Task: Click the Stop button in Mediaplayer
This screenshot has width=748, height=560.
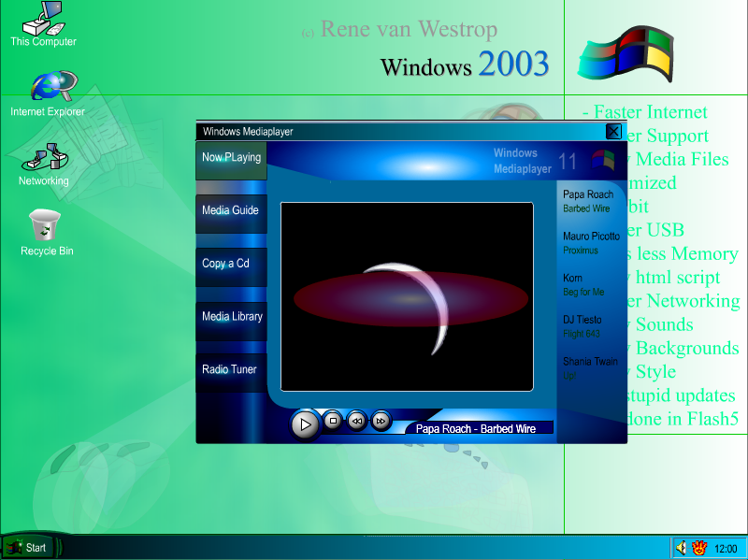Action: (x=333, y=421)
